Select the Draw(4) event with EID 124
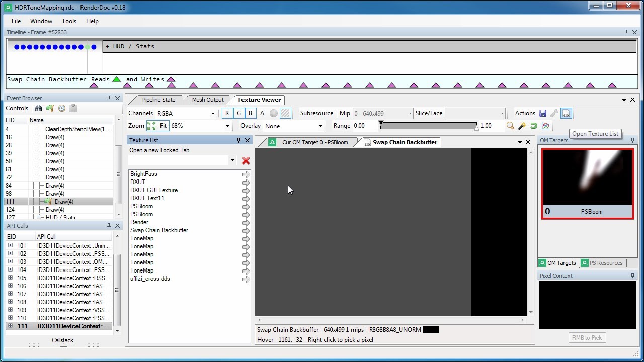Image resolution: width=644 pixels, height=362 pixels. (x=59, y=210)
